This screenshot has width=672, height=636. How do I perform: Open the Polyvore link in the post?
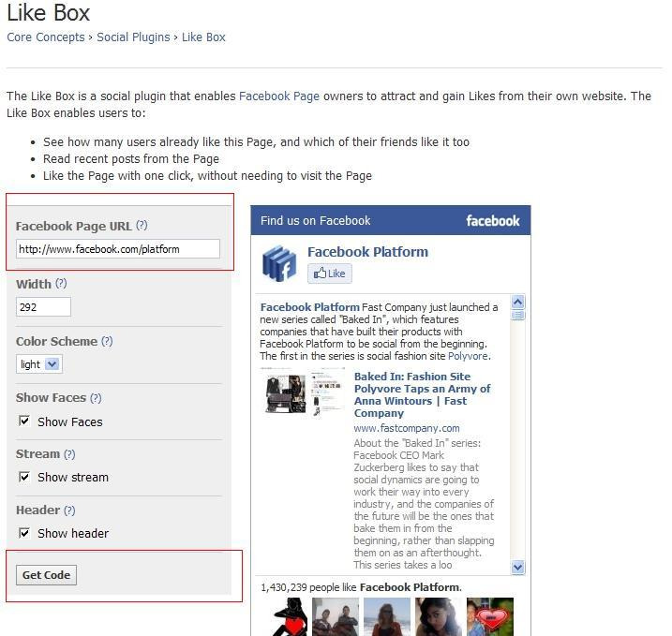[468, 356]
